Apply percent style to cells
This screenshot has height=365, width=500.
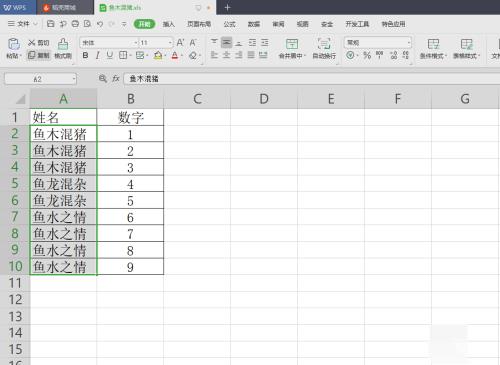367,55
